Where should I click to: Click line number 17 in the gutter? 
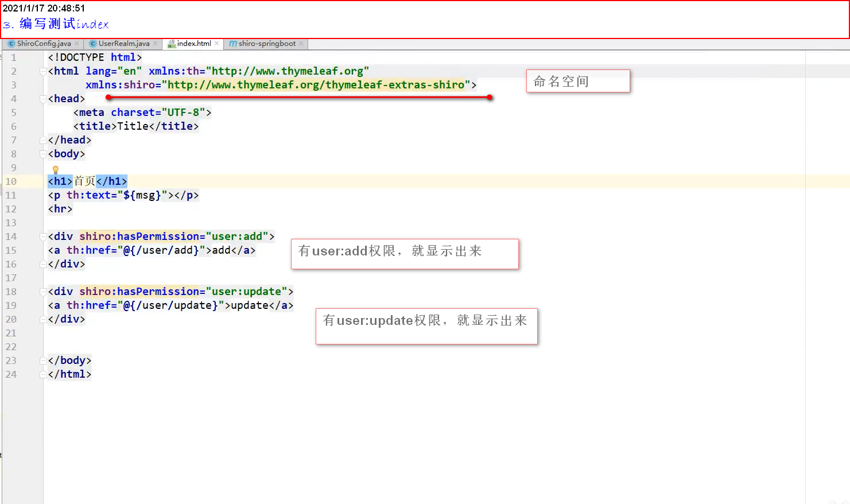pos(11,278)
